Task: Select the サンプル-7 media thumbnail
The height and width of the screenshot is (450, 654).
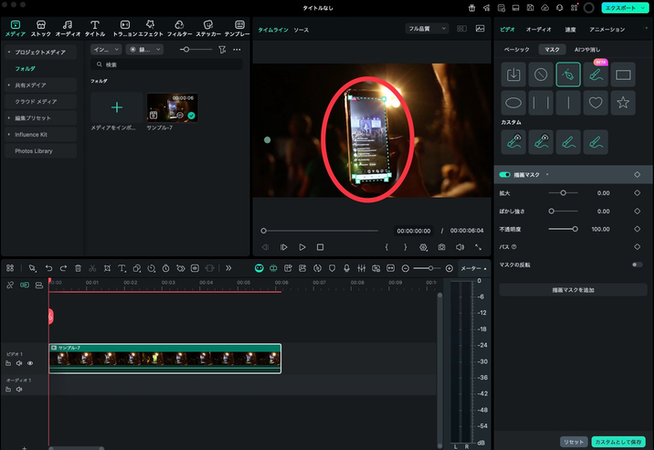Action: tap(172, 108)
